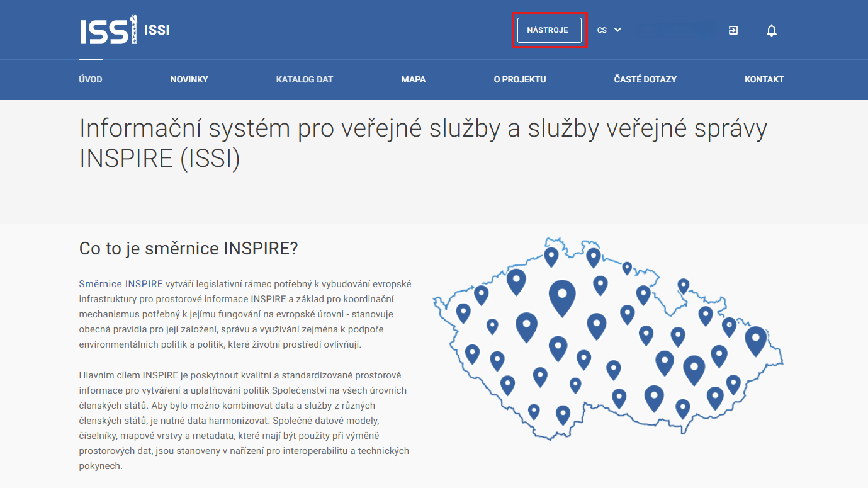The height and width of the screenshot is (488, 868).
Task: Open the MAPA page
Action: (x=414, y=79)
